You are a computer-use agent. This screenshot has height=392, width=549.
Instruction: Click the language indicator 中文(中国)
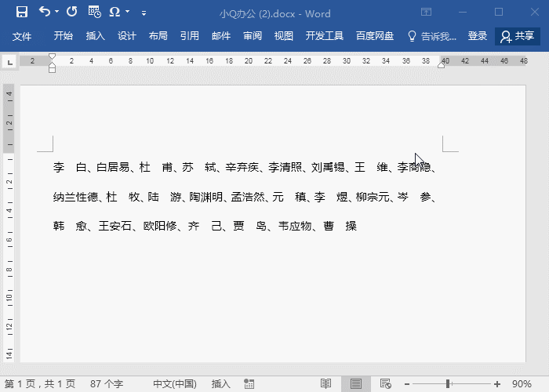175,384
